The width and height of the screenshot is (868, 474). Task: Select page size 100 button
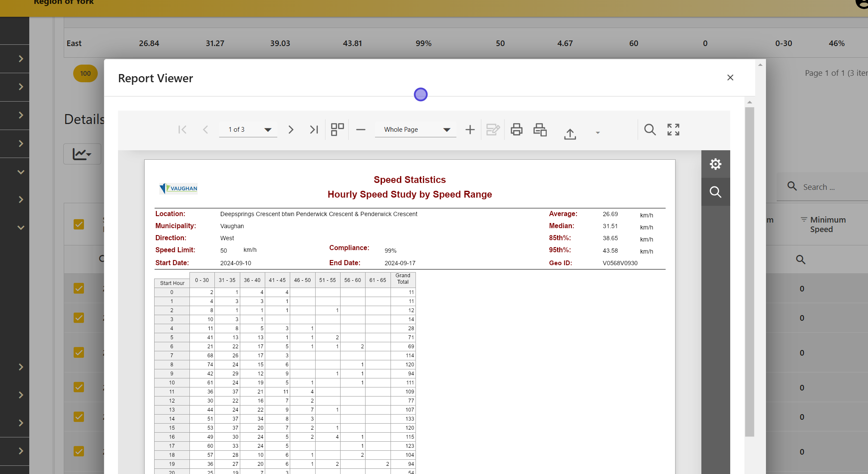tap(85, 74)
